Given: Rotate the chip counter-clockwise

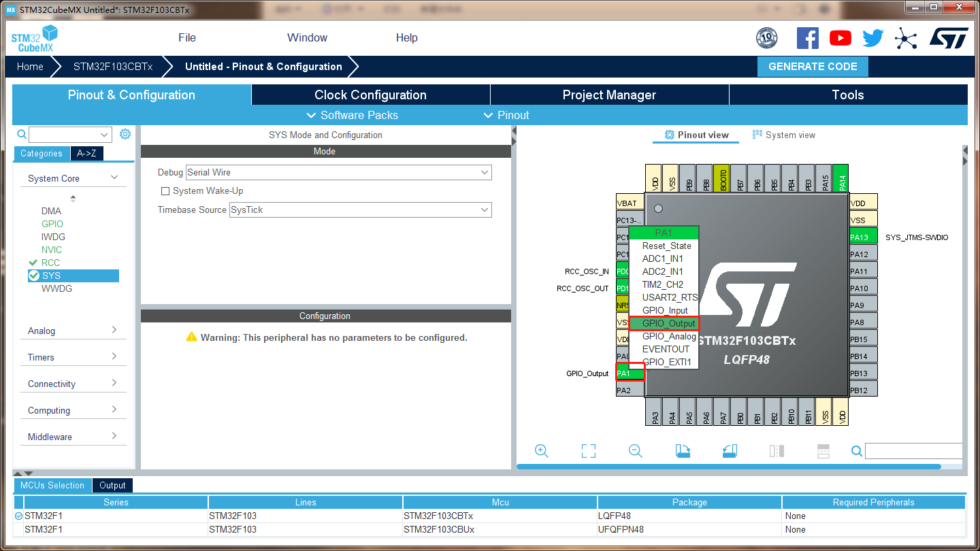Looking at the screenshot, I should tap(730, 451).
